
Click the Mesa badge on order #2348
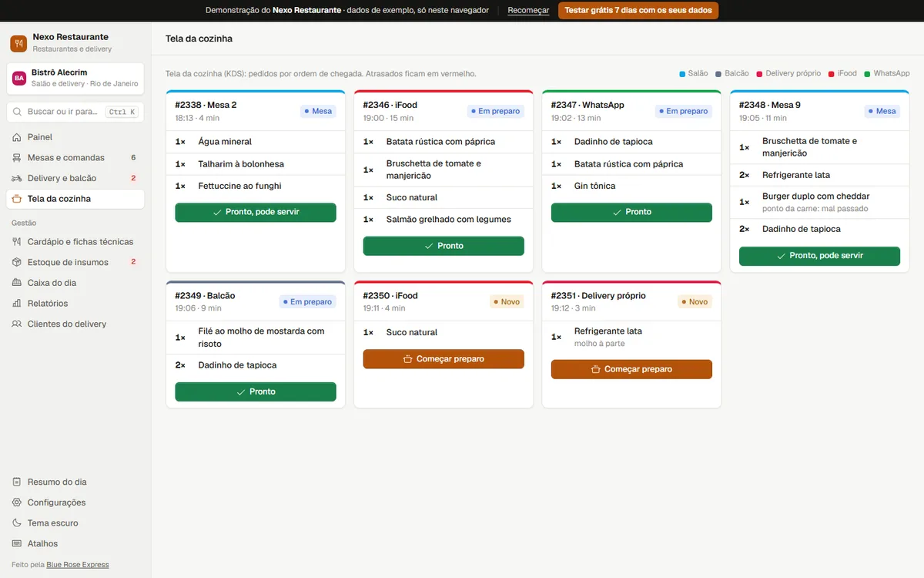click(882, 111)
